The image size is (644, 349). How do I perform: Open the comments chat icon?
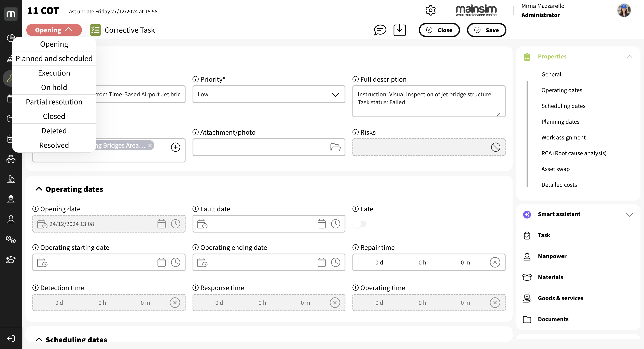click(x=379, y=30)
